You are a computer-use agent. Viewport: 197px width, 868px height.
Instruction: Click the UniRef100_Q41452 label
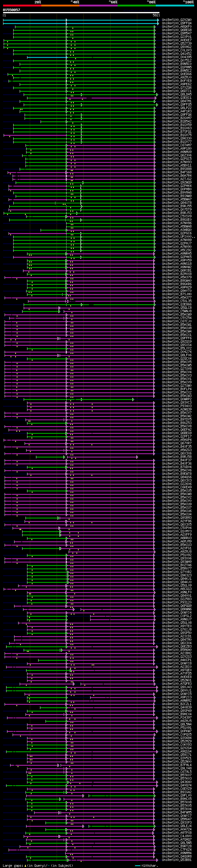coord(177,54)
